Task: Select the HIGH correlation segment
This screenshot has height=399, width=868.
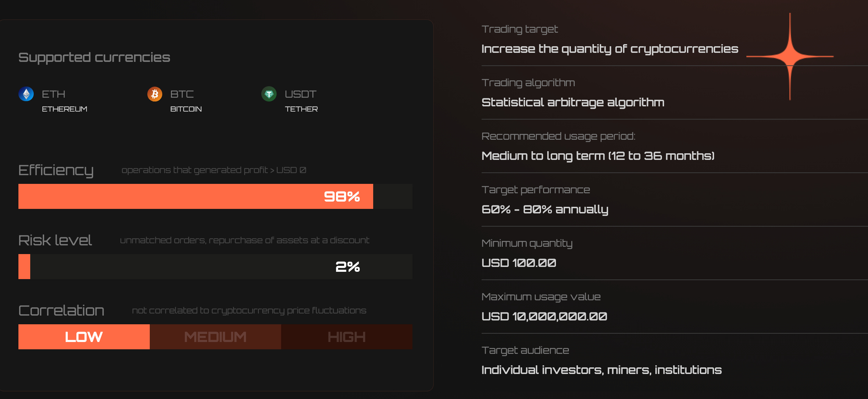Action: [347, 337]
